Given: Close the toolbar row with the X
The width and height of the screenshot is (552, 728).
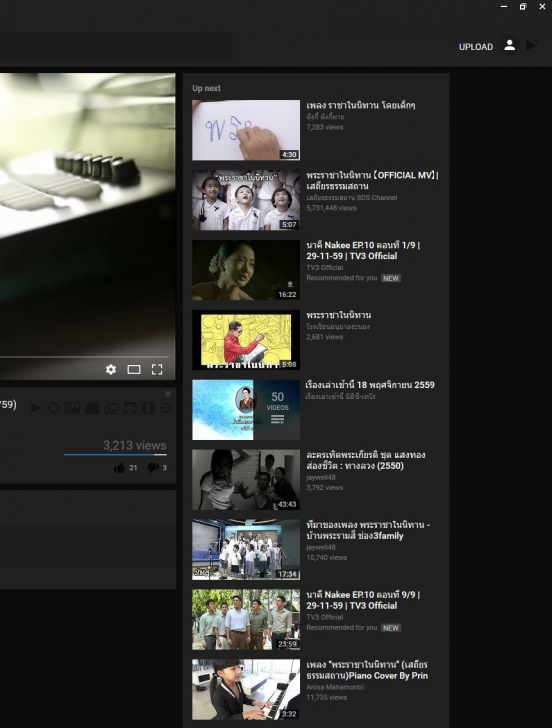Looking at the screenshot, I should pyautogui.click(x=168, y=394).
